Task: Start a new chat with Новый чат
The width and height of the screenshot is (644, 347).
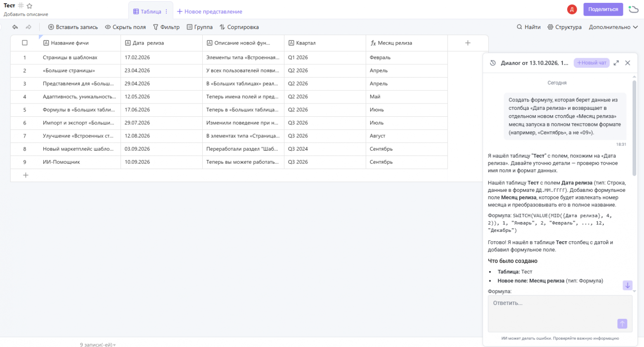Action: pyautogui.click(x=592, y=63)
